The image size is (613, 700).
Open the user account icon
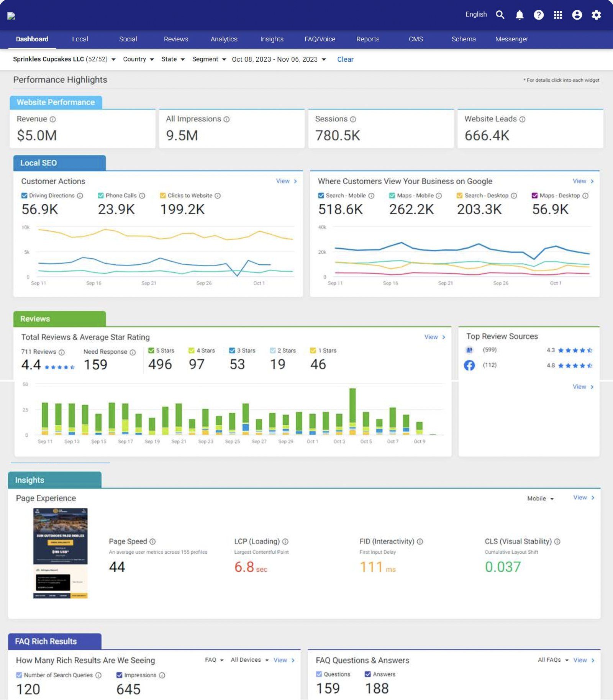tap(577, 15)
